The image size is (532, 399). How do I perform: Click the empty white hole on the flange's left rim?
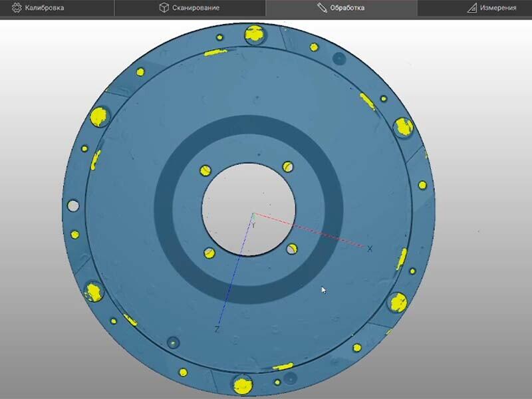(73, 205)
